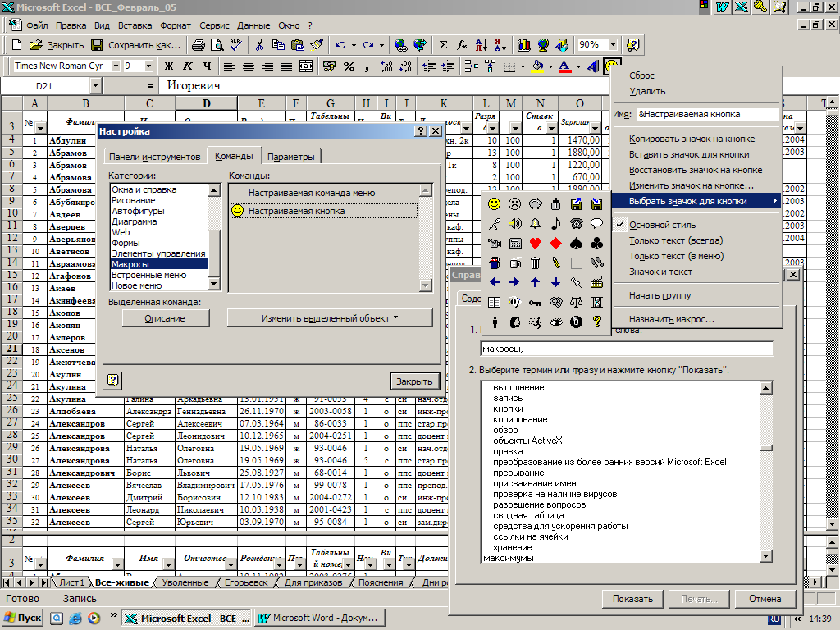Toggle bold Ж formatting button
Viewport: 840px width, 630px height.
click(x=169, y=66)
